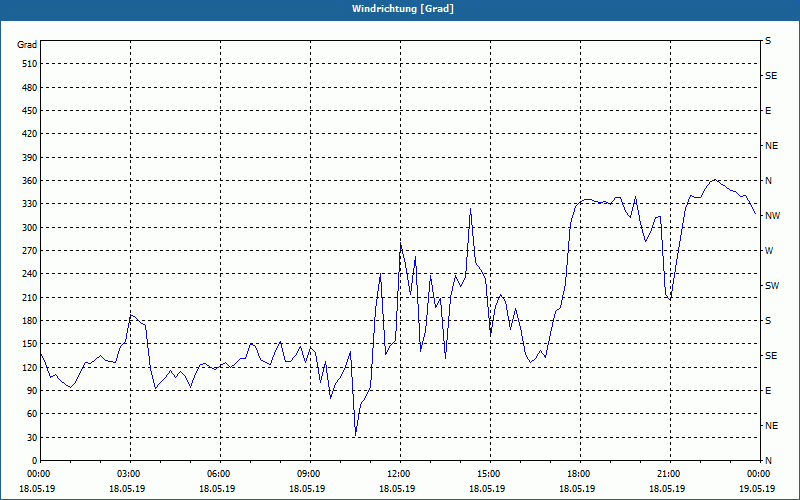800x500 pixels.
Task: Click the N compass label level with 0
Action: [x=768, y=461]
